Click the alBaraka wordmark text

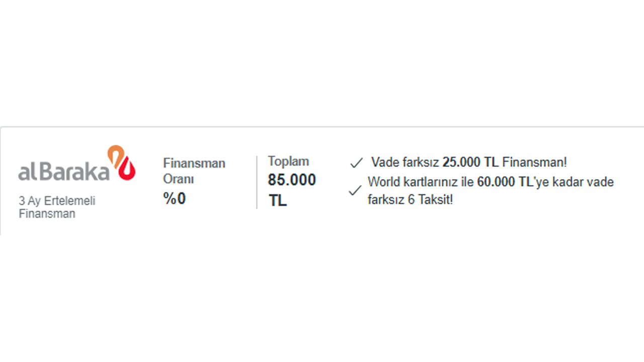64,171
